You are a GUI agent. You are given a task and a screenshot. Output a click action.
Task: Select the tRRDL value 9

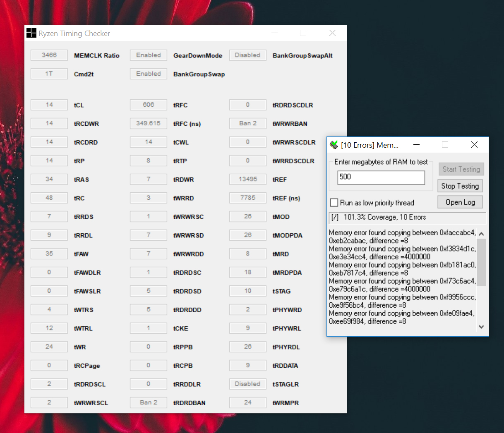[49, 235]
